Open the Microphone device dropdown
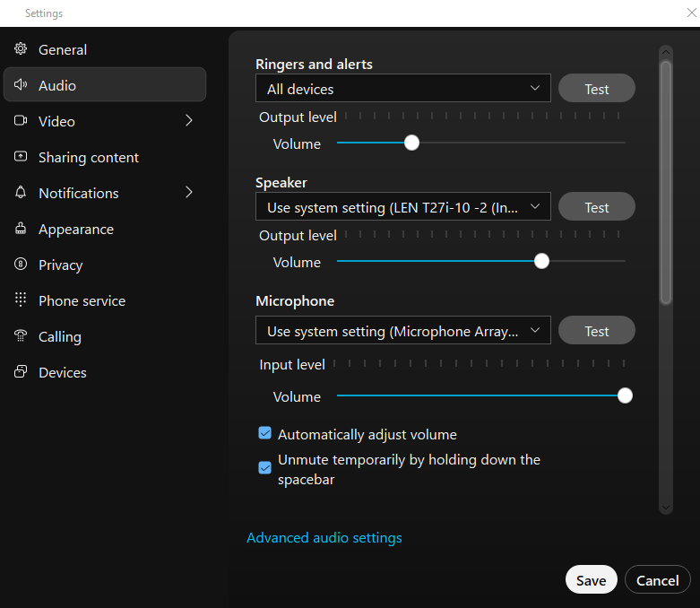This screenshot has height=608, width=700. point(402,331)
